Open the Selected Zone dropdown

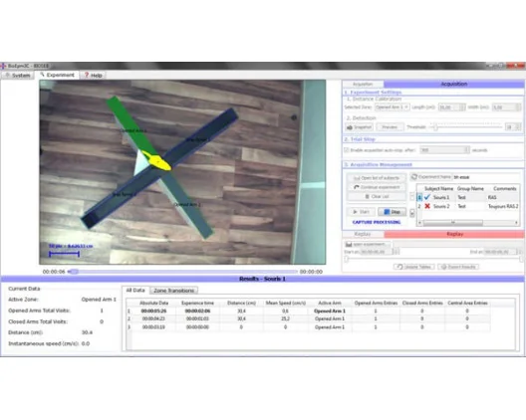(x=392, y=106)
